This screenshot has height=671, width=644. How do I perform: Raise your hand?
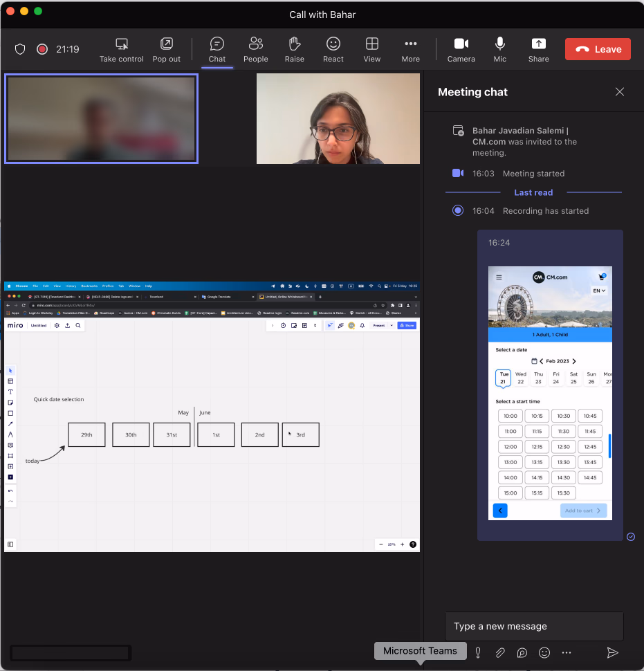coord(295,50)
